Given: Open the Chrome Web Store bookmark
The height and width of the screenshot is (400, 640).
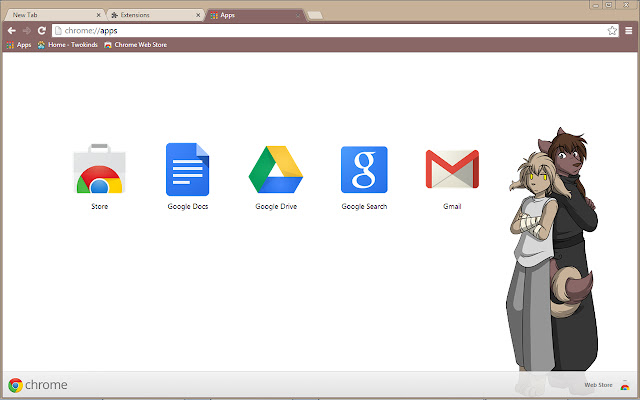Looking at the screenshot, I should pos(136,45).
